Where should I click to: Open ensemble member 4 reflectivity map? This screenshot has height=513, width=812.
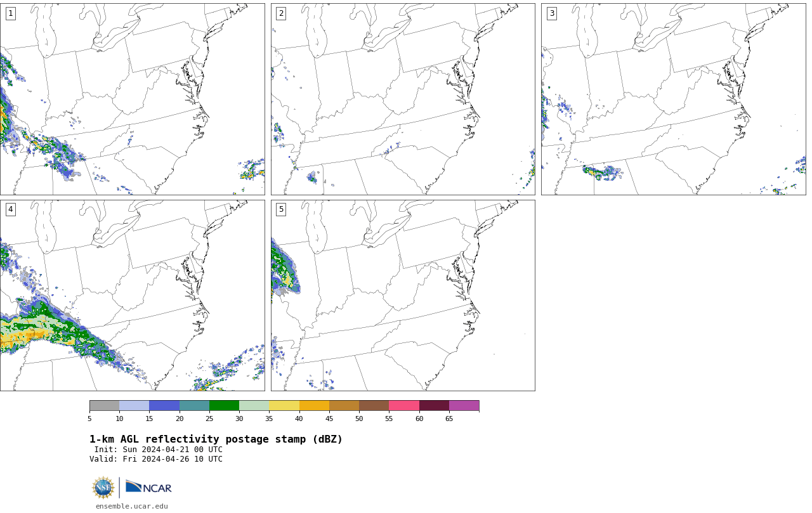pyautogui.click(x=133, y=295)
